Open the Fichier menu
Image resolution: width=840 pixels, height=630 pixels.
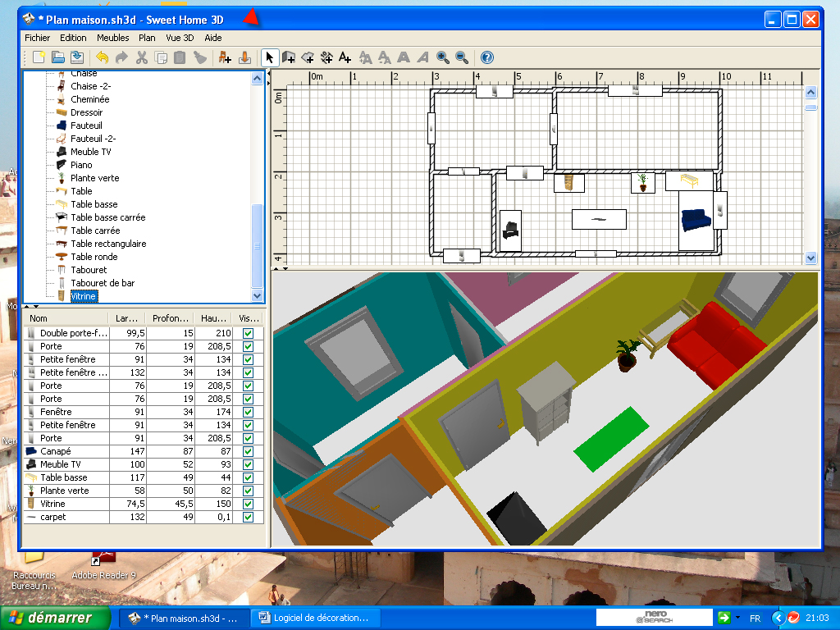click(38, 38)
